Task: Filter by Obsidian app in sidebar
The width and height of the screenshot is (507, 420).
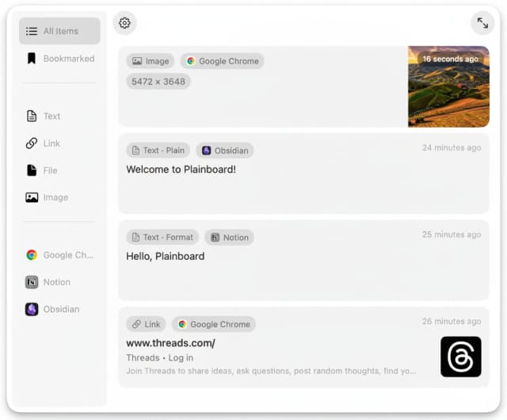Action: click(59, 309)
